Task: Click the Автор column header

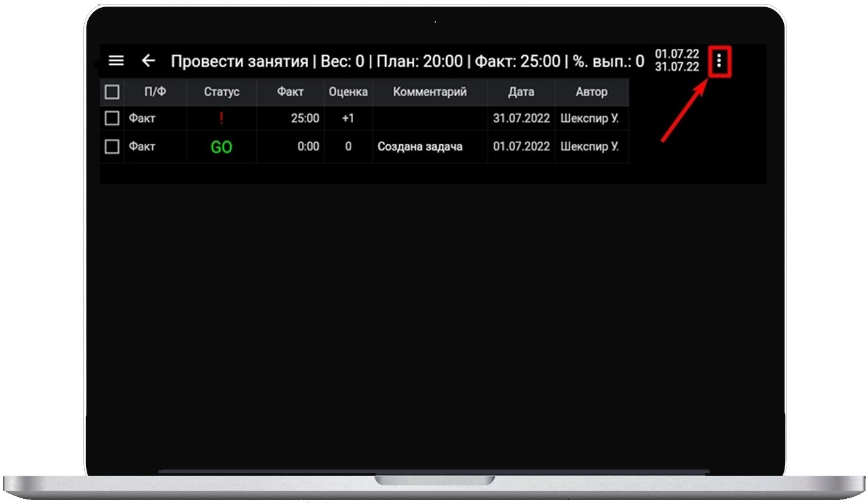Action: (591, 92)
